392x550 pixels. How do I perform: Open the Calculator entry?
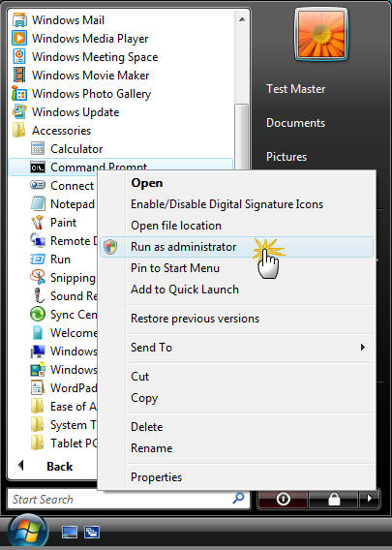tap(76, 149)
